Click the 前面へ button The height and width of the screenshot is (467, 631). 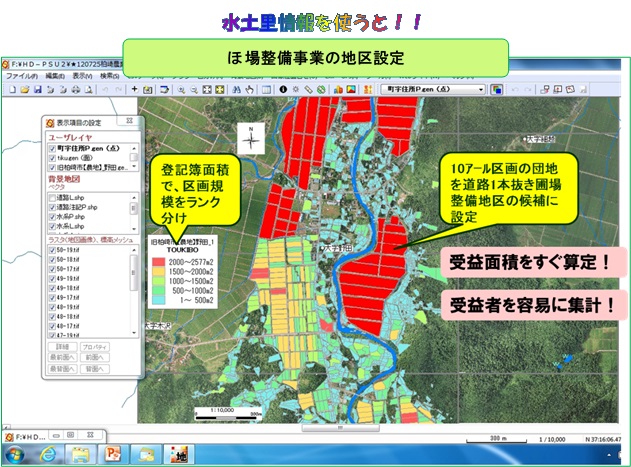(x=95, y=357)
